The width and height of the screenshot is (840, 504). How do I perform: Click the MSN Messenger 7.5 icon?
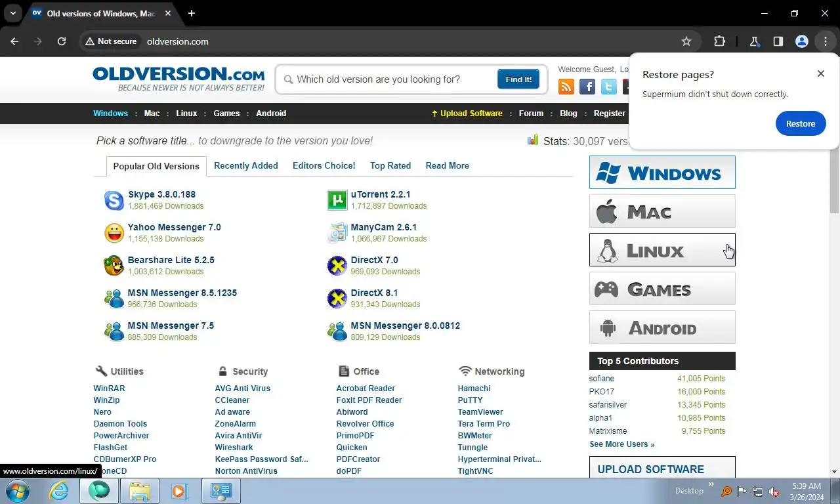(x=114, y=331)
